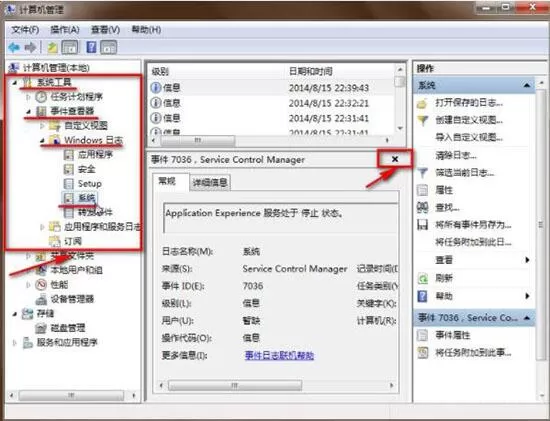The height and width of the screenshot is (421, 550).
Task: Click the 查找 binoculars icon
Action: [x=423, y=207]
